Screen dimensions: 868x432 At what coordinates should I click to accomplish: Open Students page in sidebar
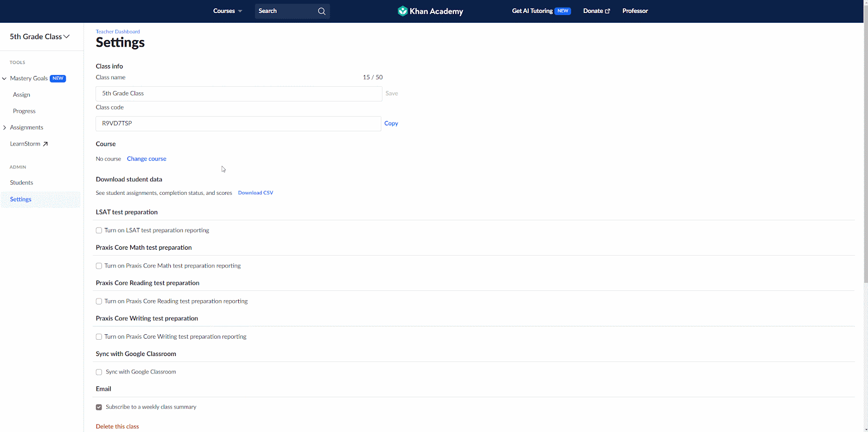tap(22, 183)
